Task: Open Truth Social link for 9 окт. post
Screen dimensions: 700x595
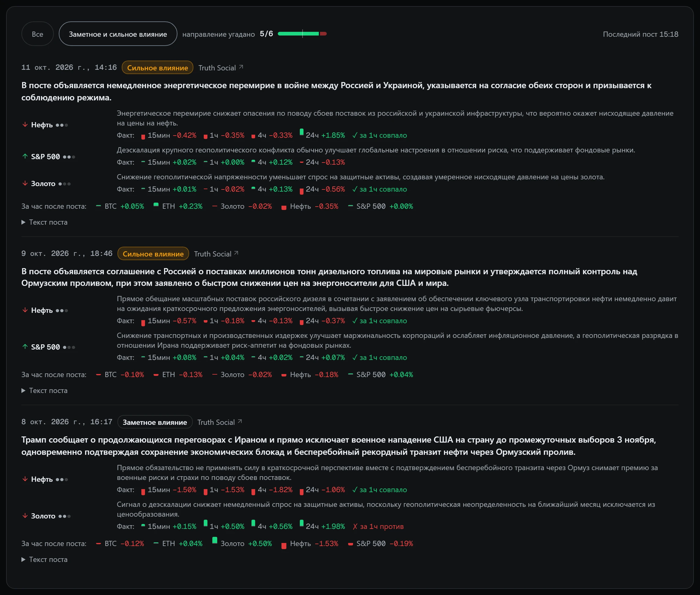Action: (x=216, y=254)
